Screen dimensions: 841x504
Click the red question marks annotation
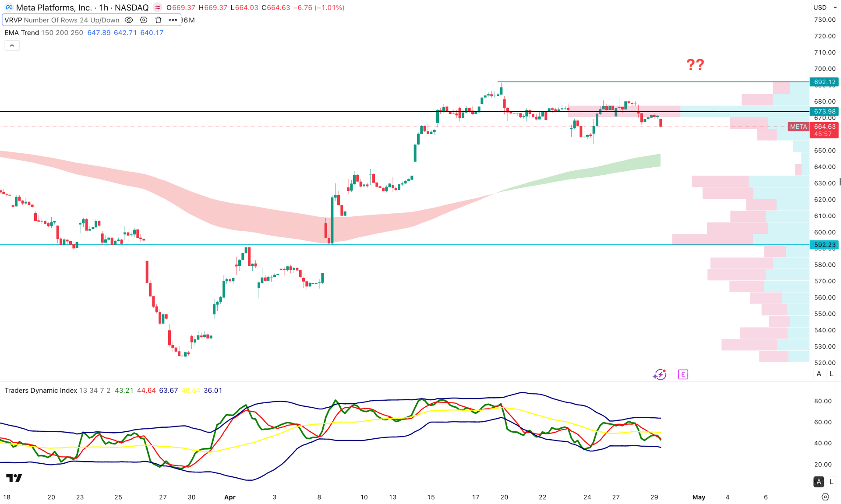coord(695,65)
